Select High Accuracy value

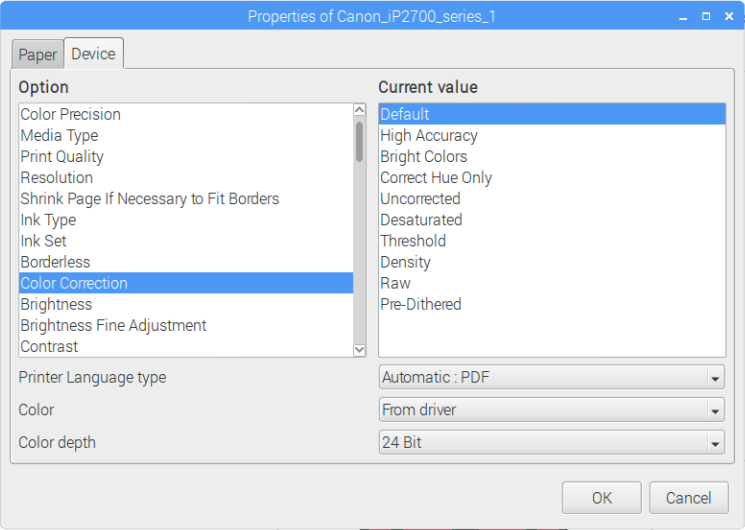click(552, 135)
